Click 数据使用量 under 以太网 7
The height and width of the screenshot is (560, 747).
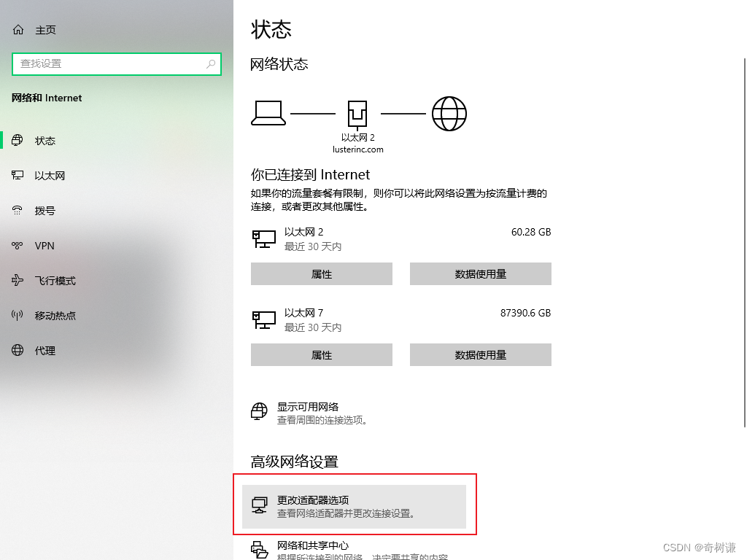(480, 354)
